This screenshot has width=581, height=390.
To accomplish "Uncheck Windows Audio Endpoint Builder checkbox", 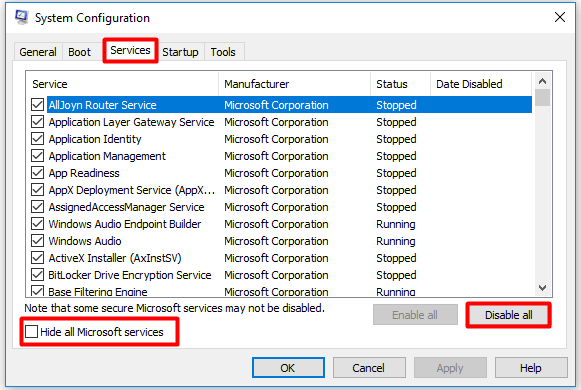I will coord(37,224).
